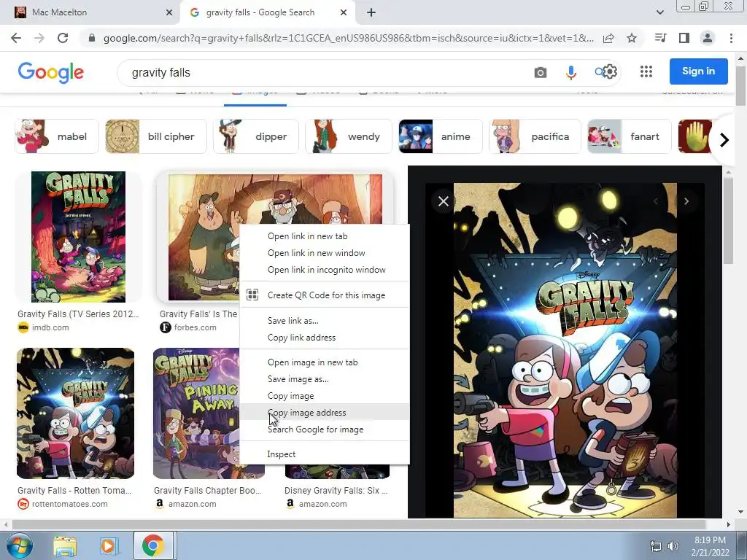Filter results with fanart chip
Image resolution: width=747 pixels, height=560 pixels.
630,136
